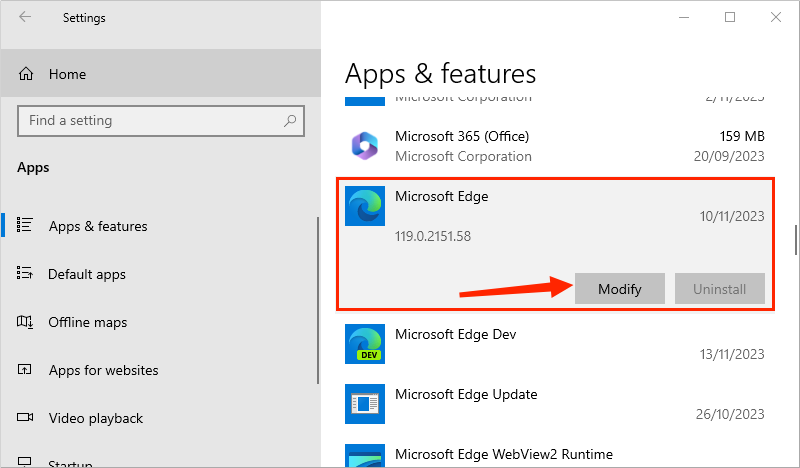Image resolution: width=800 pixels, height=468 pixels.
Task: Click the Microsoft Edge app icon
Action: (365, 206)
